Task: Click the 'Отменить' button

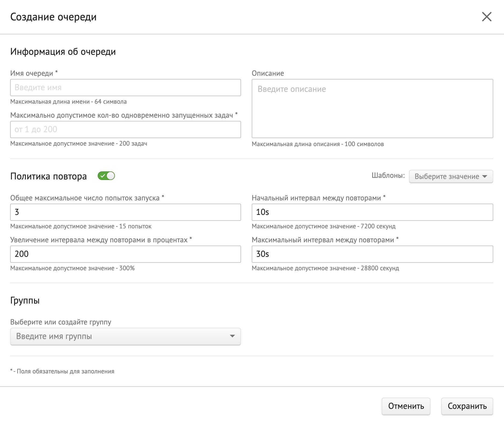Action: [x=406, y=406]
